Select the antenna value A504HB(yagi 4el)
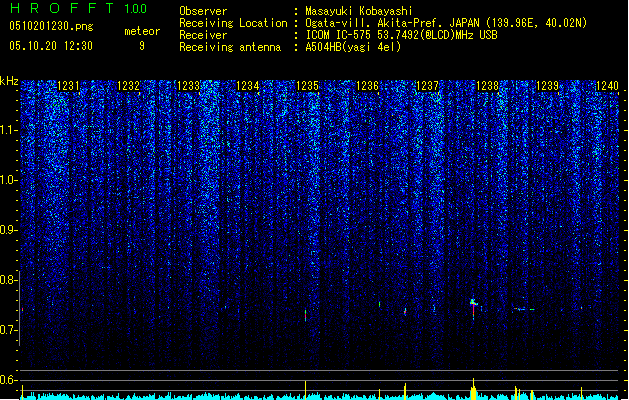 (353, 47)
